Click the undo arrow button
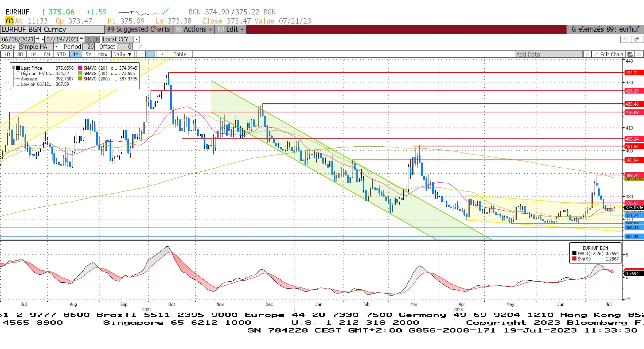Screen dimensions: 644x349 625,39
